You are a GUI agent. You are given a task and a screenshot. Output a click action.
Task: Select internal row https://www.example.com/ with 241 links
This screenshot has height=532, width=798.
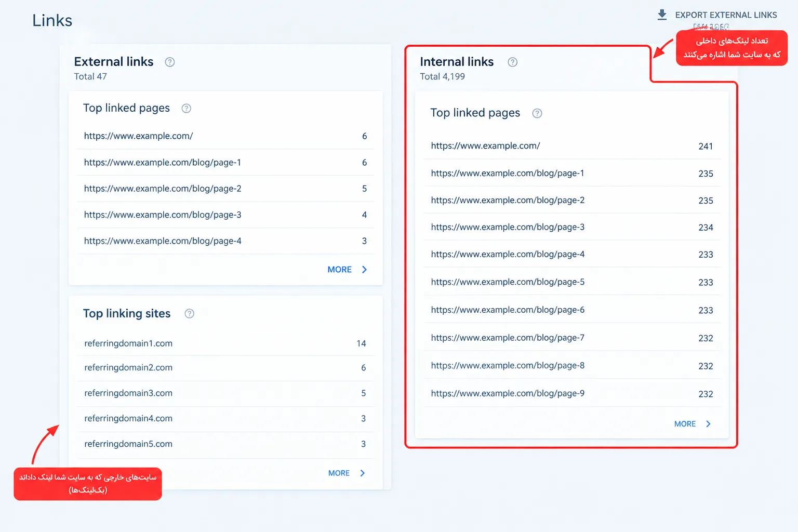coord(572,146)
